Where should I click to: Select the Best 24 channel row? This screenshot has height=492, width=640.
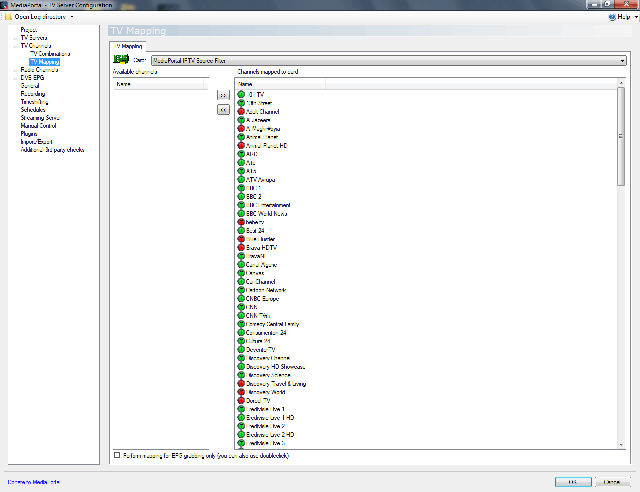click(251, 230)
